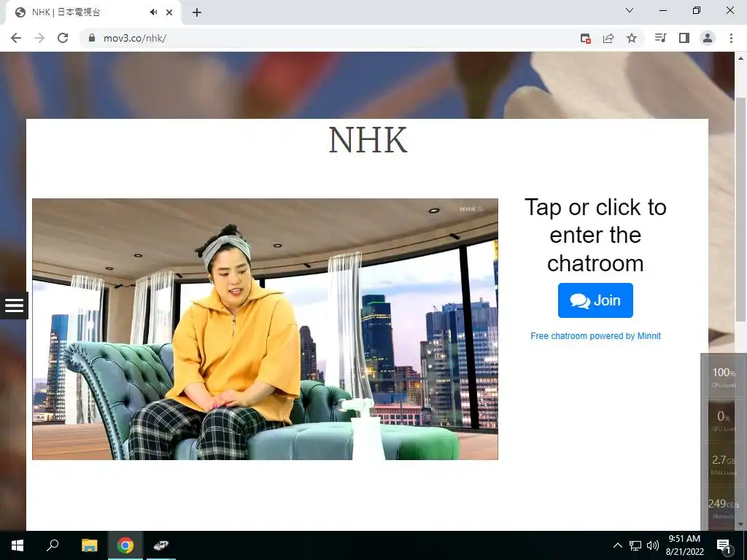Viewport: 747px width, 560px height.
Task: Open the Free chatroom powered by Minnit link
Action: click(595, 335)
